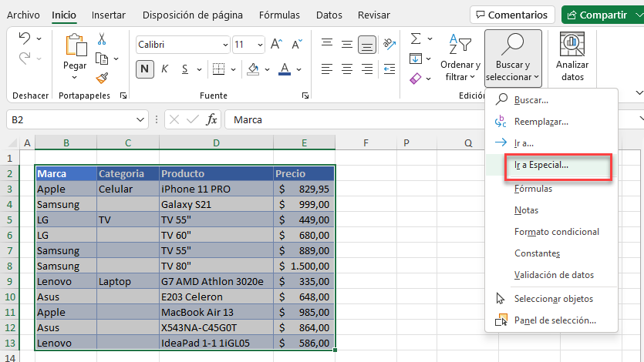Screen dimensions: 644x362
Task: Click the insert function fx icon
Action: (211, 119)
